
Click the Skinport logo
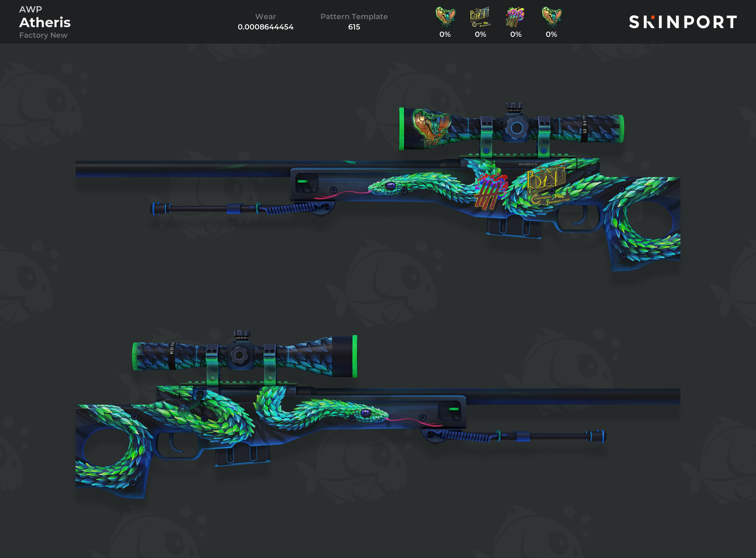683,21
